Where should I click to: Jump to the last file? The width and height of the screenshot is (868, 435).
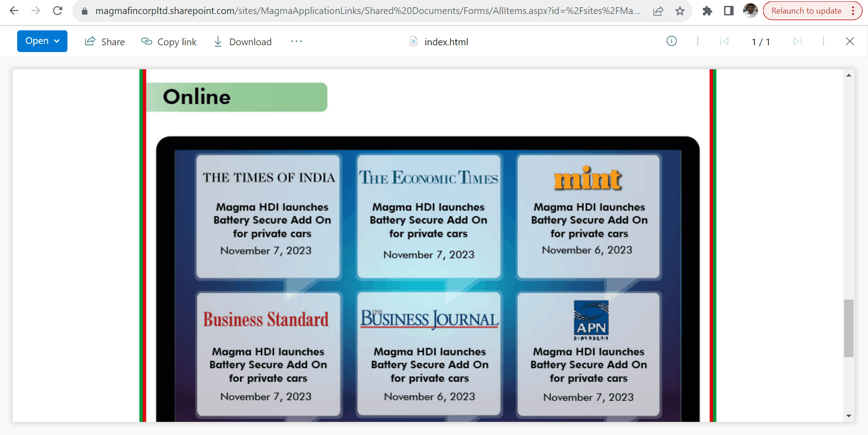tap(797, 42)
